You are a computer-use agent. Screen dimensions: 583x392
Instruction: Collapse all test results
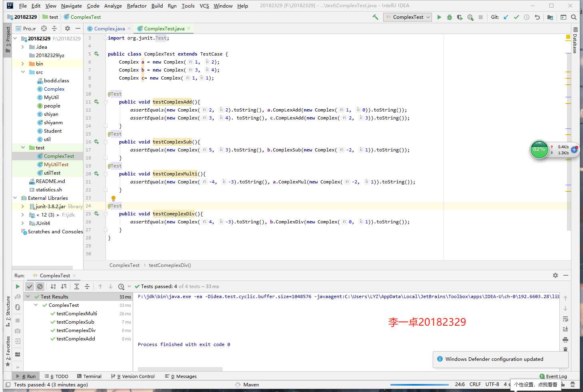[87, 287]
